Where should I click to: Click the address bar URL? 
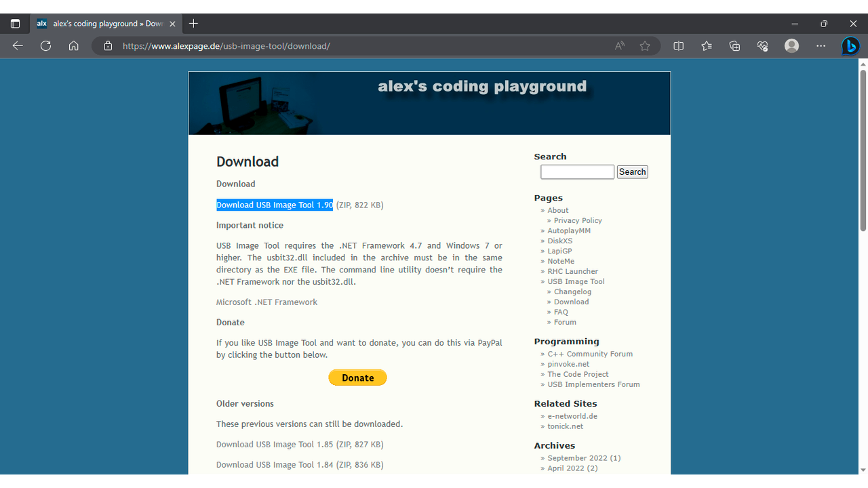tap(226, 46)
